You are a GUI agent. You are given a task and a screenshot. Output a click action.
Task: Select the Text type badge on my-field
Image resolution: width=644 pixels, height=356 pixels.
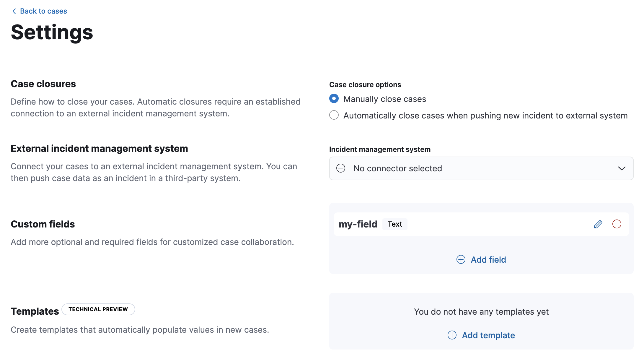pyautogui.click(x=395, y=224)
